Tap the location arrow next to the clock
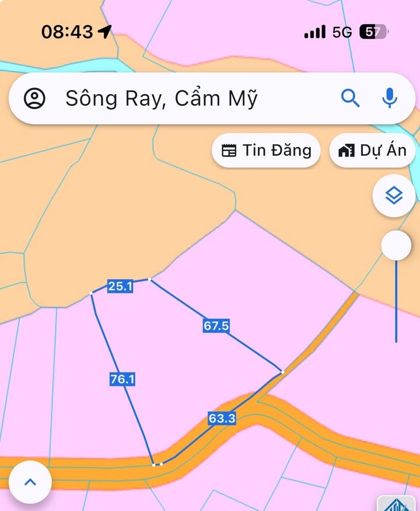The height and width of the screenshot is (511, 420). point(105,32)
